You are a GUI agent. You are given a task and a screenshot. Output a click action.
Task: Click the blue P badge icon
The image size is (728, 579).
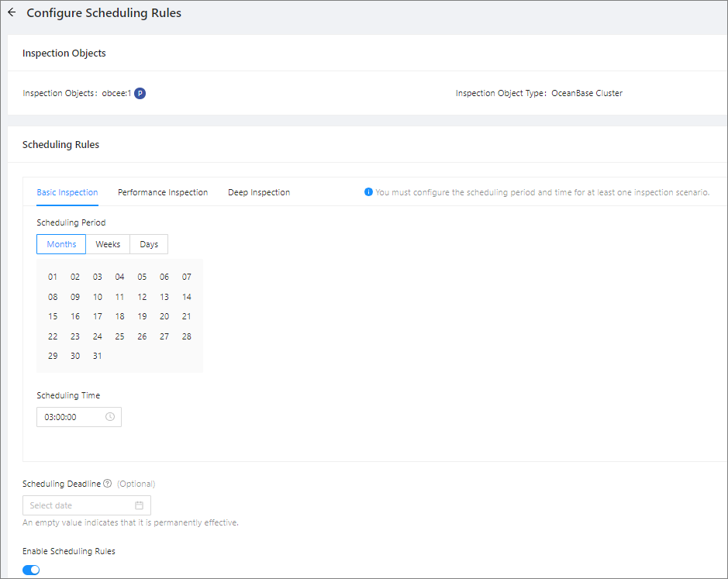point(140,93)
